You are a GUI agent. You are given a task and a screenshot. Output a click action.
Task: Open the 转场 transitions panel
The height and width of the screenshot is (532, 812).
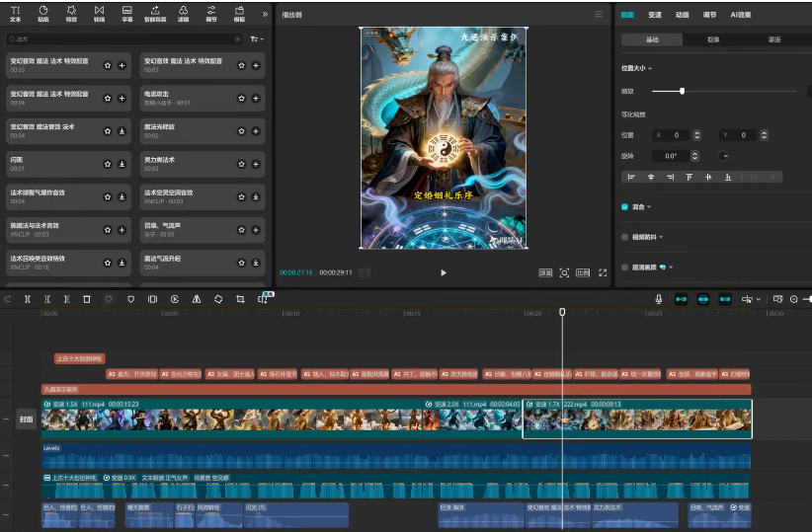tap(99, 13)
